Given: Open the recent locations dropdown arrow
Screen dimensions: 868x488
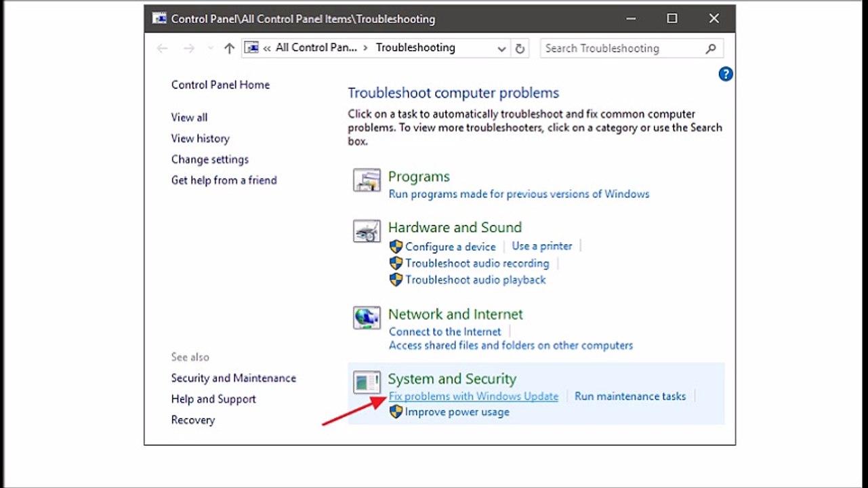Looking at the screenshot, I should click(210, 48).
